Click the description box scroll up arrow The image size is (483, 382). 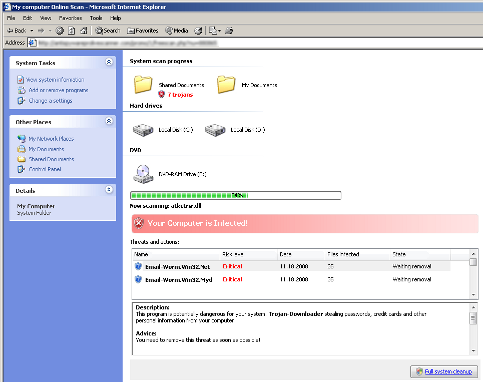pyautogui.click(x=473, y=307)
